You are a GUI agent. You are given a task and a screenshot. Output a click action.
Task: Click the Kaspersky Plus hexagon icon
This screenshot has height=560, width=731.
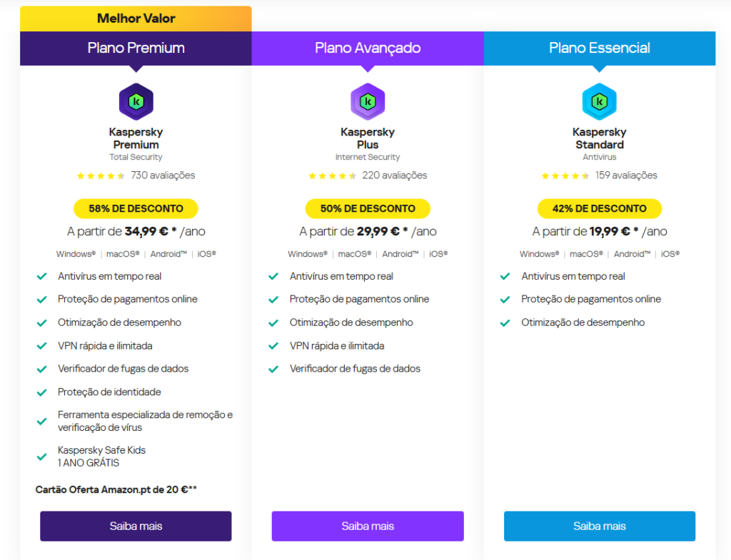point(368,102)
